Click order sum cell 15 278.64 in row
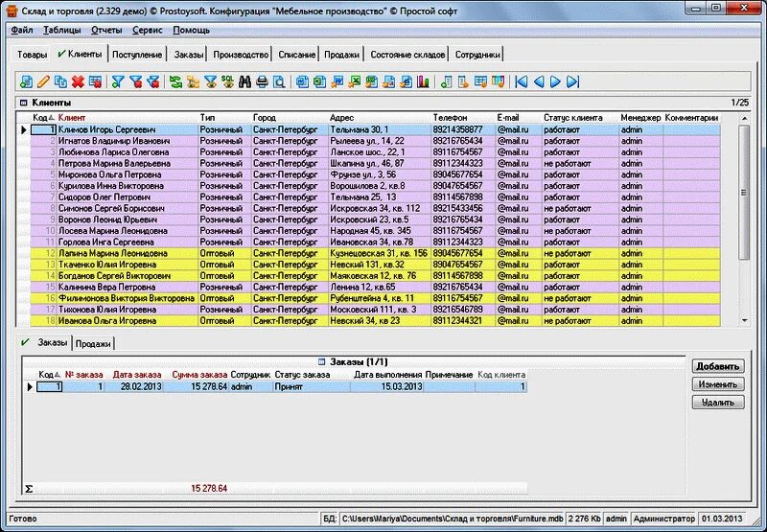The width and height of the screenshot is (767, 532). [198, 386]
